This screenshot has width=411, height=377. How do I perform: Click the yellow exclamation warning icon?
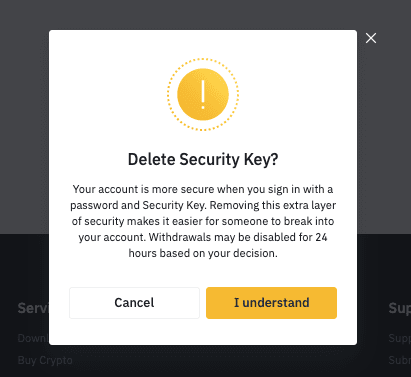(x=203, y=94)
